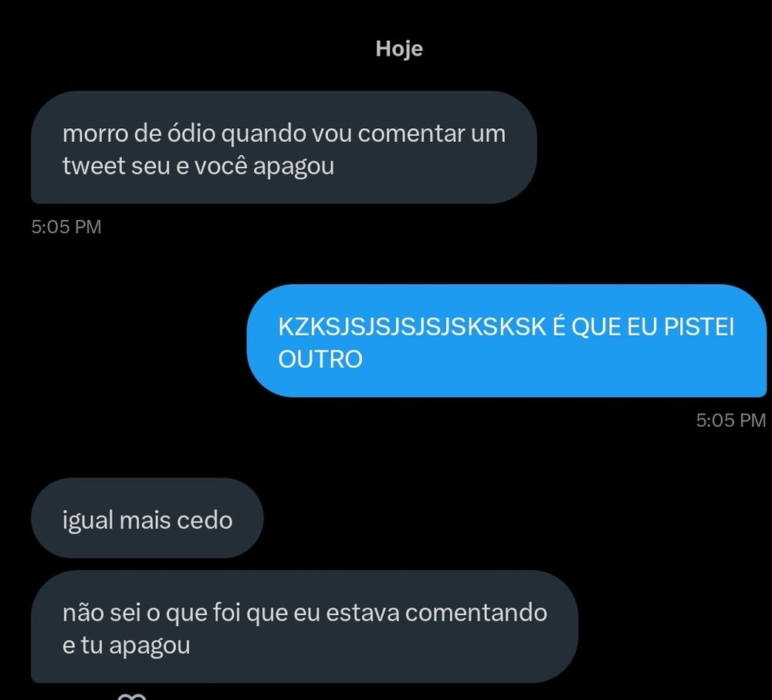The width and height of the screenshot is (772, 700).
Task: Click the word "OUTRO" in blue bubble
Action: pos(320,360)
